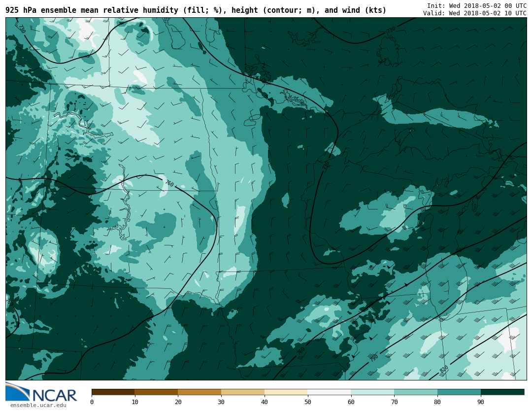Click the NCAR logo
This screenshot has width=532, height=411.
[41, 392]
